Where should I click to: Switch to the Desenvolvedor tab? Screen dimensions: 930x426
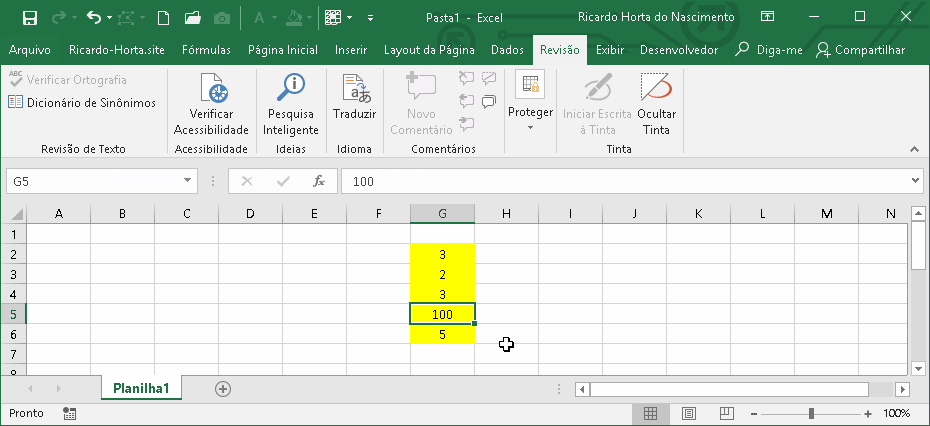point(679,50)
